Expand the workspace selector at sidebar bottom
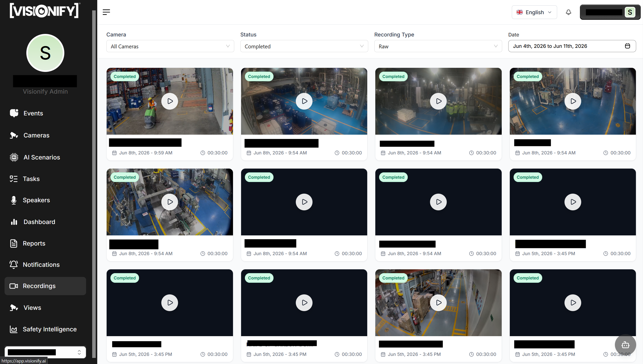The height and width of the screenshot is (364, 643). click(45, 352)
